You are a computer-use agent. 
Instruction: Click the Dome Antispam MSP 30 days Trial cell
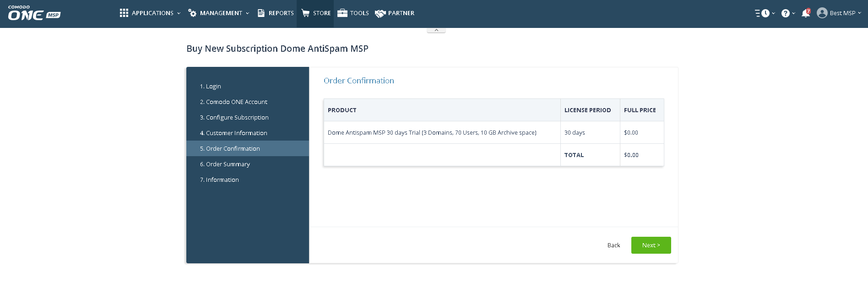pos(442,132)
